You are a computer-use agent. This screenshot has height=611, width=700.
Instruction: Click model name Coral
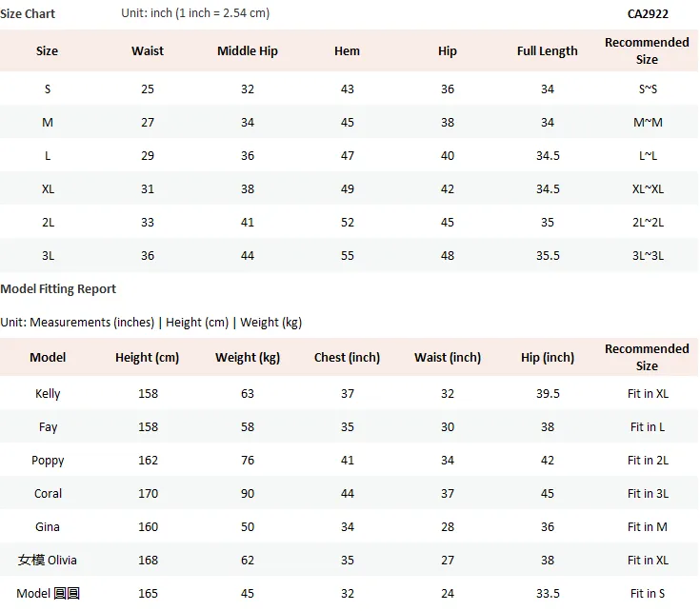pos(48,493)
